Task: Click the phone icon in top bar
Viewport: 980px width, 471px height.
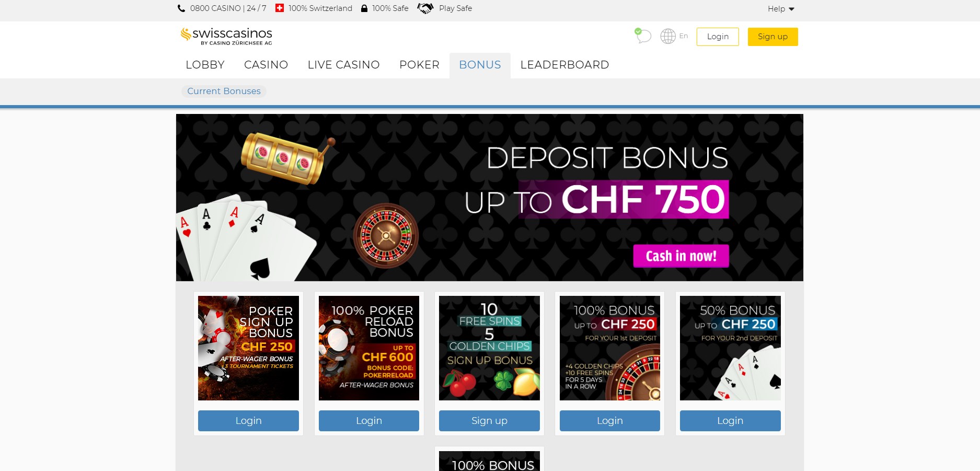Action: 181,8
